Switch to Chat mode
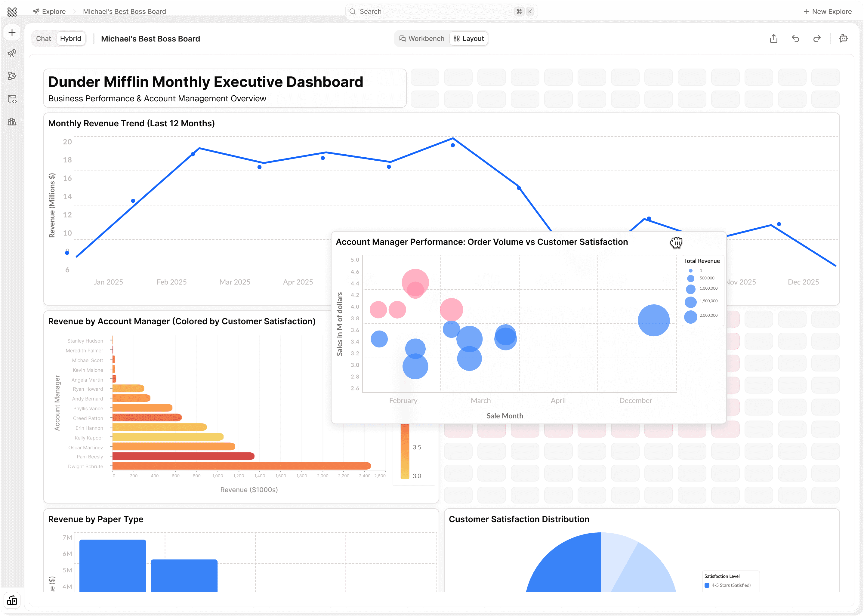This screenshot has width=864, height=616. [x=44, y=39]
